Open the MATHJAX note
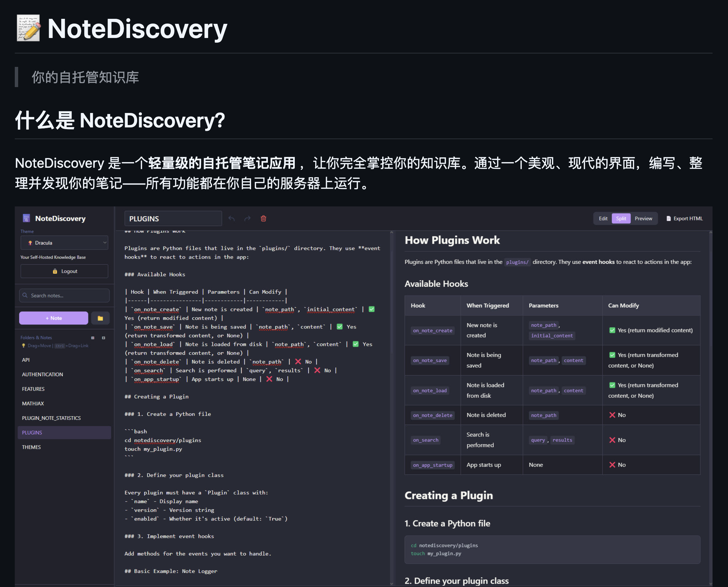 pyautogui.click(x=33, y=403)
